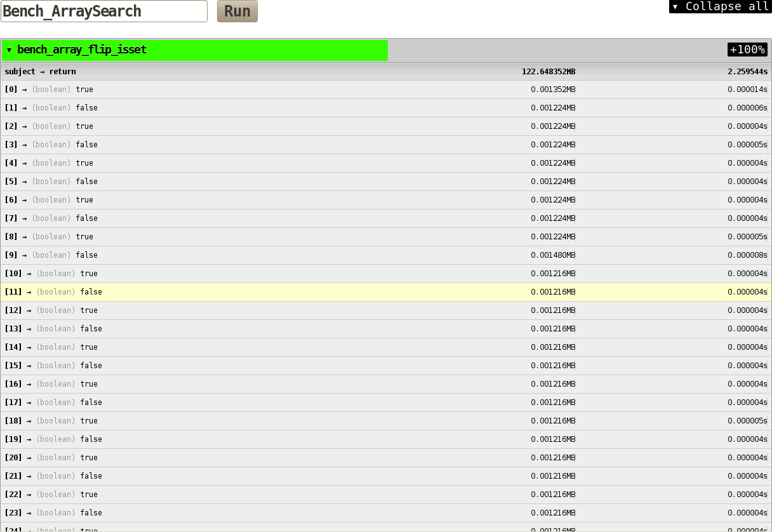772x532 pixels.
Task: Click the Bench_ArraySearch input field
Action: coord(104,11)
